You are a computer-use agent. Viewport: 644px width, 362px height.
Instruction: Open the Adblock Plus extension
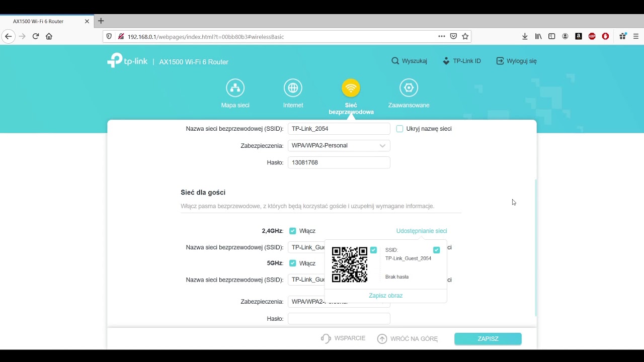click(592, 36)
